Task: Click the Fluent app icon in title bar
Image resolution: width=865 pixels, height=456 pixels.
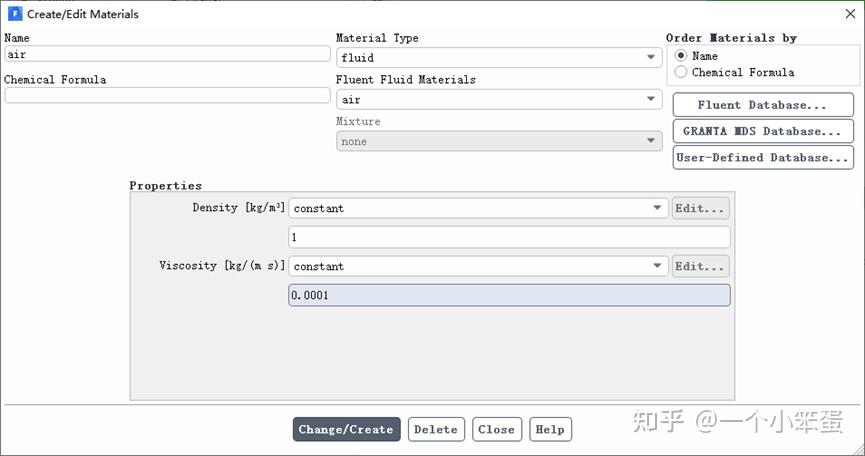Action: (x=14, y=14)
